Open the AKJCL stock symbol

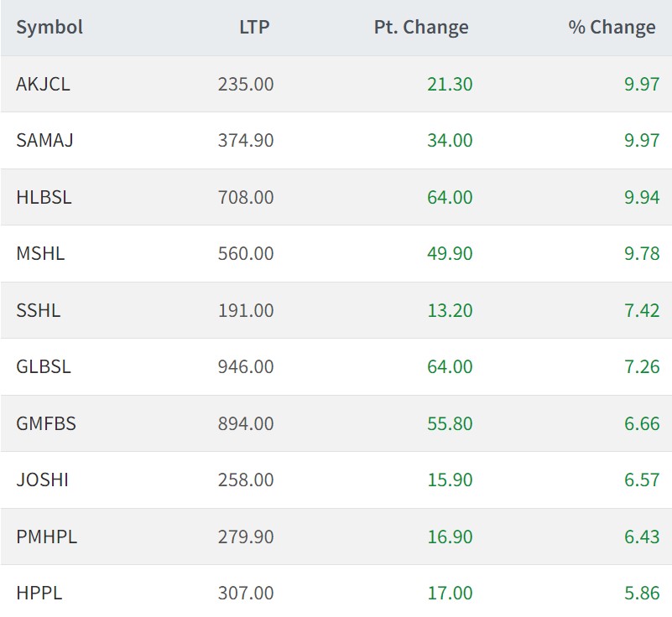pyautogui.click(x=43, y=84)
